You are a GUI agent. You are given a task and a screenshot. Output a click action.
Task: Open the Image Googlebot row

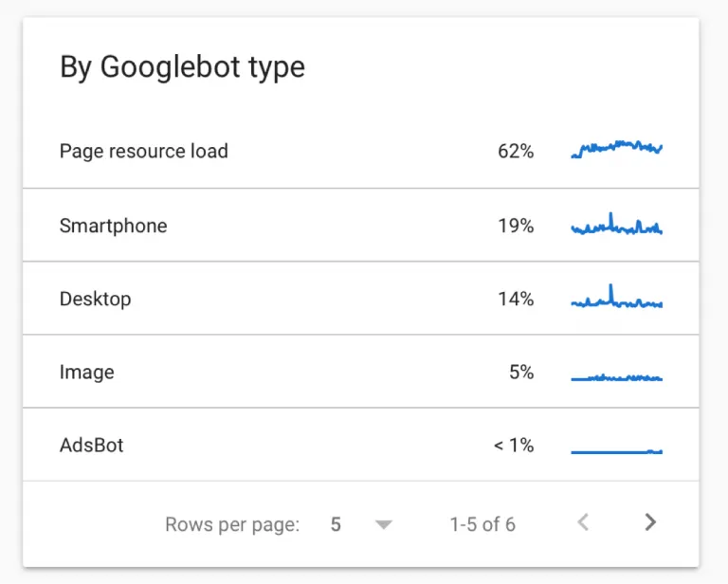pos(361,372)
